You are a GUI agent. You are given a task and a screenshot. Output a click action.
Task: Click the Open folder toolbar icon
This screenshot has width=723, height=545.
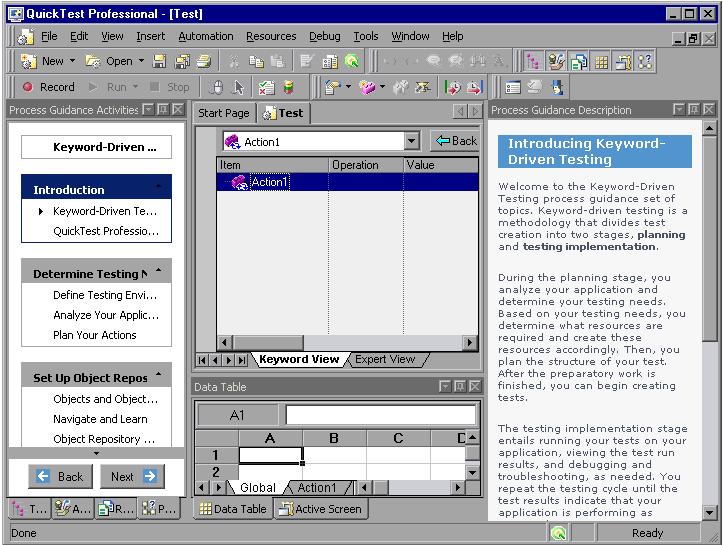pyautogui.click(x=93, y=61)
